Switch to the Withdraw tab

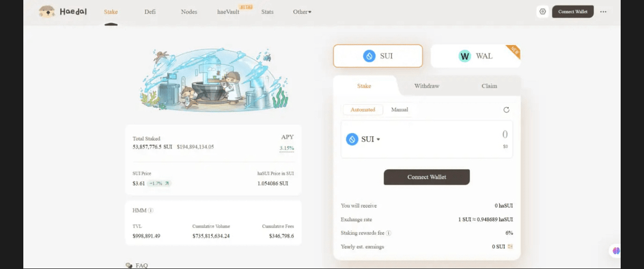[x=427, y=86]
